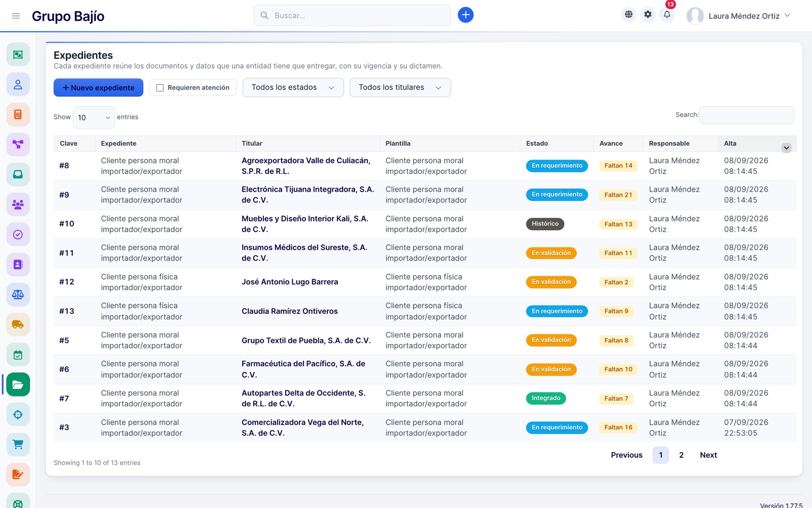This screenshot has height=508, width=812.
Task: Open the inbox tray sidebar icon
Action: [18, 174]
